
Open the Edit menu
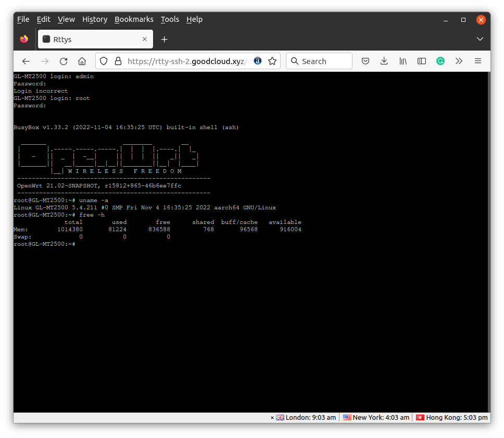[x=43, y=19]
